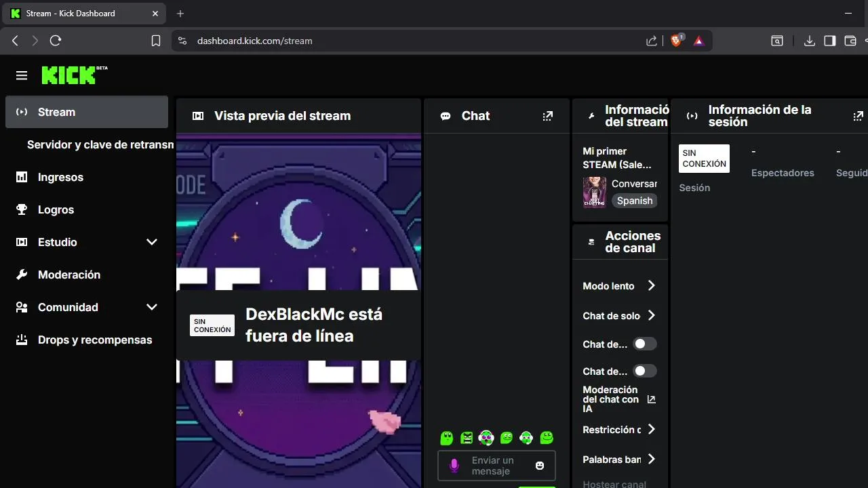Click the Vista previa del stream header icon
The image size is (868, 488).
tap(198, 116)
